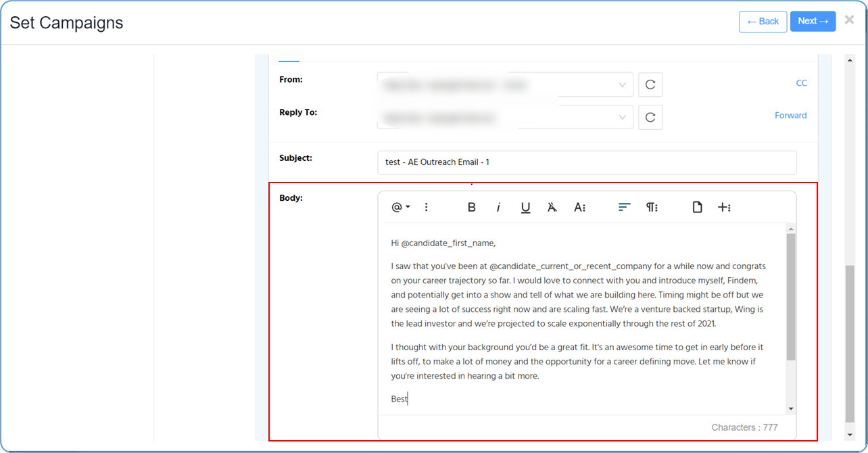Click the clear formatting icon
The image size is (868, 453).
552,208
